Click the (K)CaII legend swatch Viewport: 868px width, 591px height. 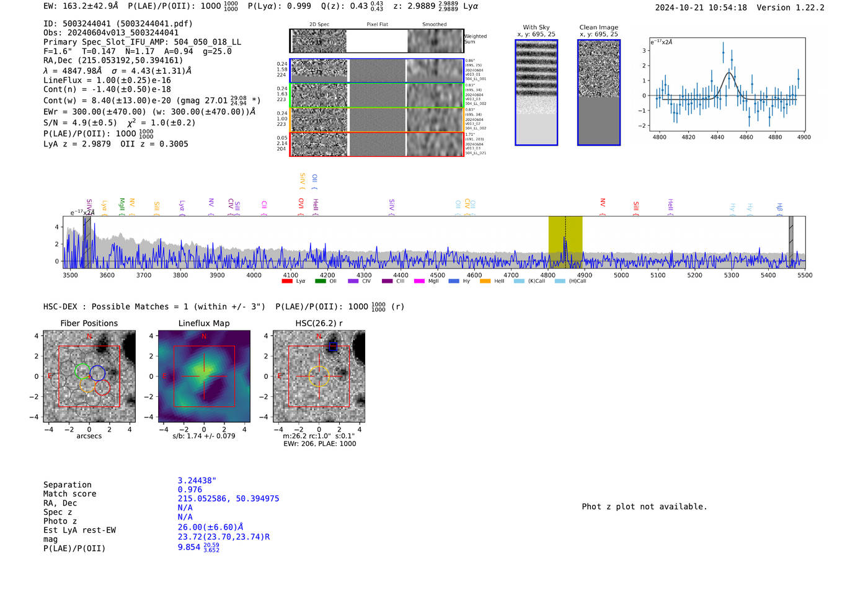pos(520,281)
